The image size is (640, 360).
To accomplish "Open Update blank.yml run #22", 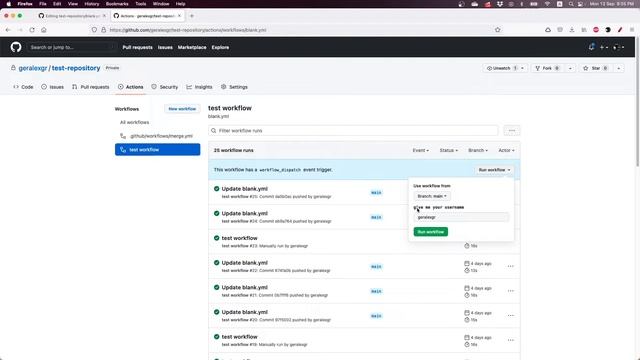I will 244,263.
